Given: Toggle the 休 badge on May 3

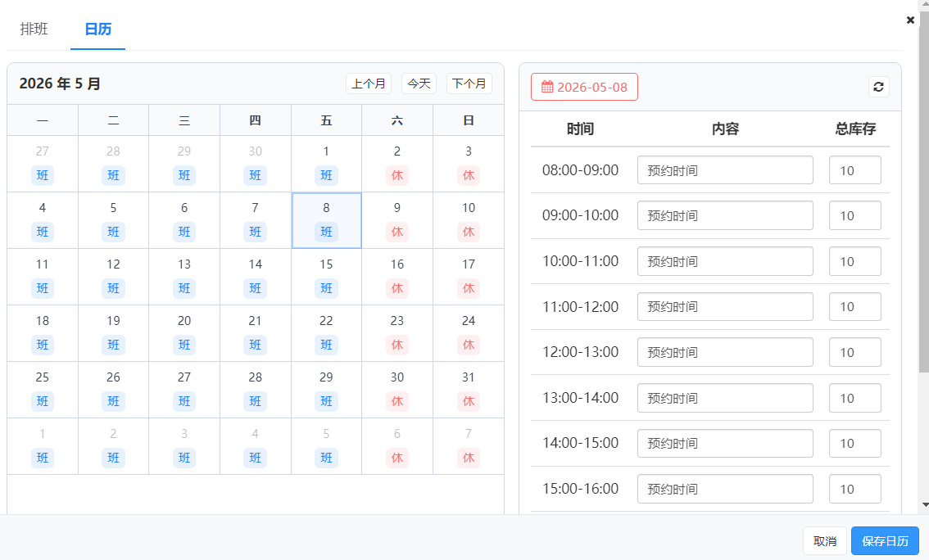Looking at the screenshot, I should click(469, 175).
